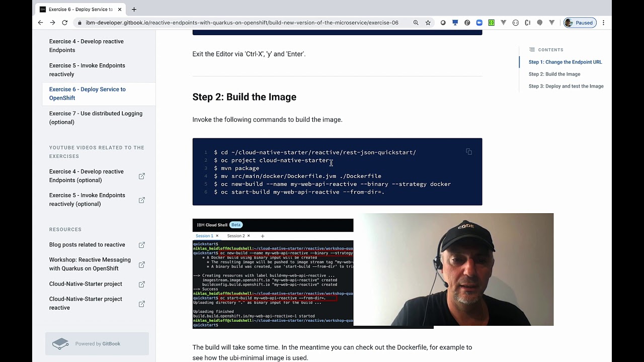Click the speech bubble extension icon
This screenshot has height=362, width=644.
click(540, 23)
